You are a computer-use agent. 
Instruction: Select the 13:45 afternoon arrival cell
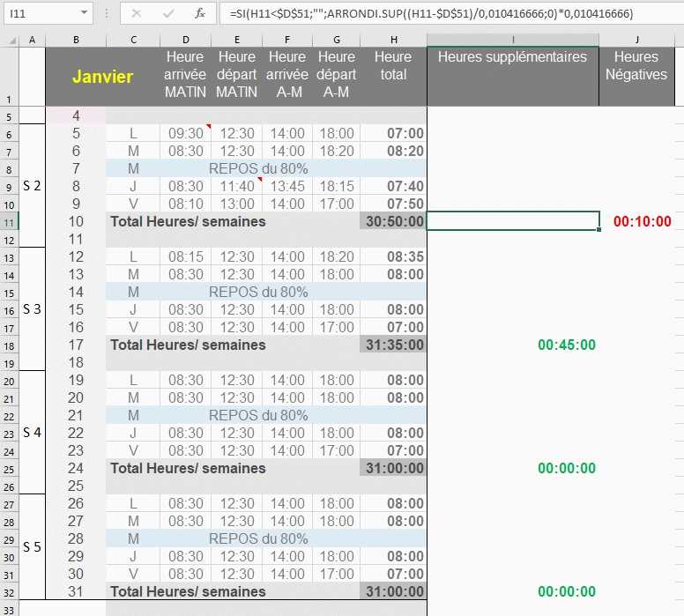click(x=287, y=186)
